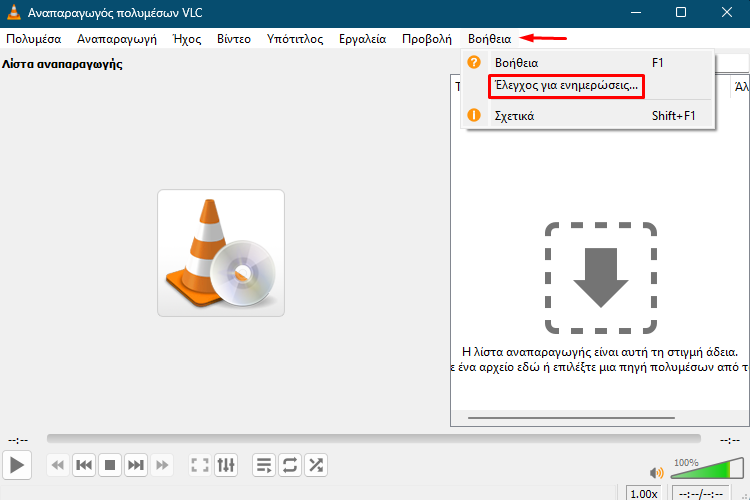Image resolution: width=750 pixels, height=500 pixels.
Task: Toggle fullscreen video mode
Action: [x=200, y=465]
